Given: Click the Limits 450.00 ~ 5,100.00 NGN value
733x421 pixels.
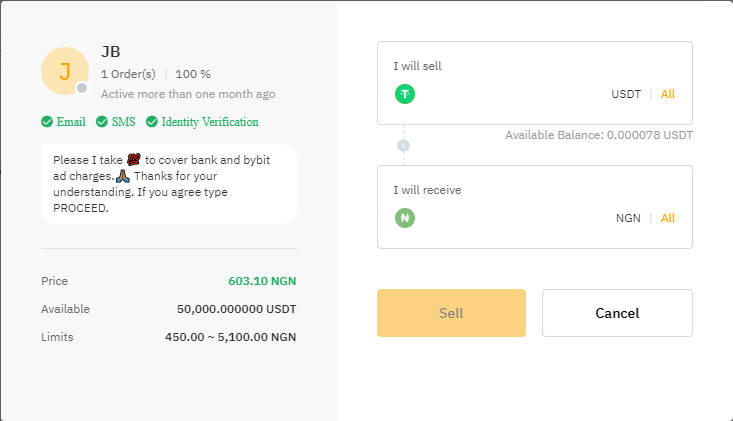Looking at the screenshot, I should pyautogui.click(x=230, y=337).
